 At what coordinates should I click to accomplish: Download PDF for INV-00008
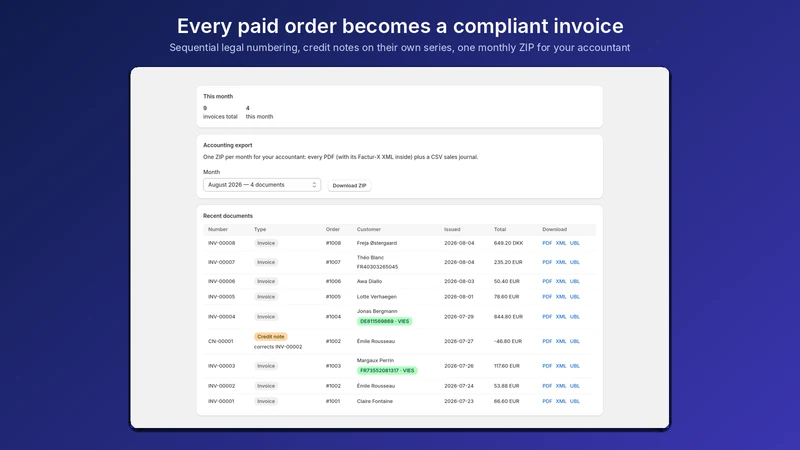tap(547, 243)
